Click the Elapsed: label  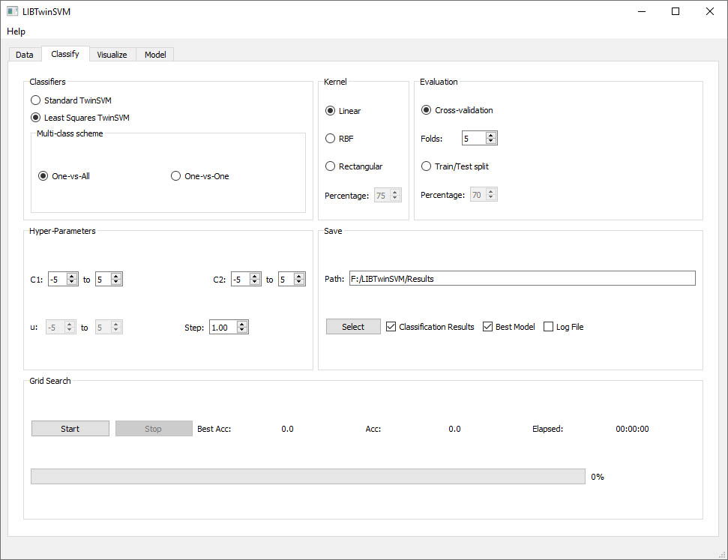pos(547,429)
